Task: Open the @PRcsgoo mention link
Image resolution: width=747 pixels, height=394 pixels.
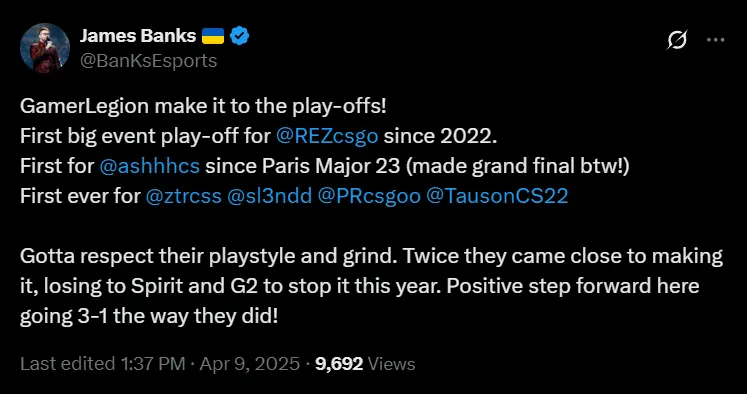Action: coord(369,196)
